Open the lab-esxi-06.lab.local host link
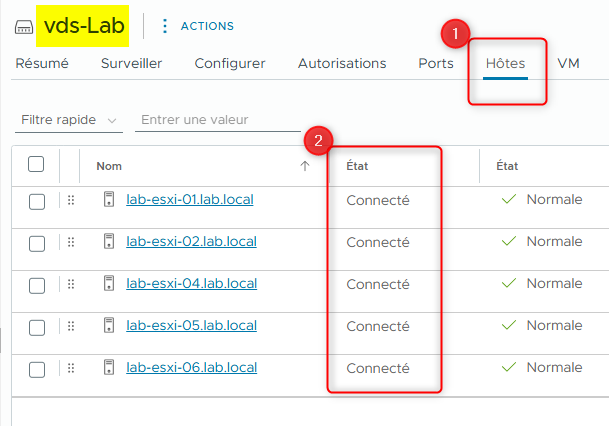609x426 pixels. [x=191, y=367]
